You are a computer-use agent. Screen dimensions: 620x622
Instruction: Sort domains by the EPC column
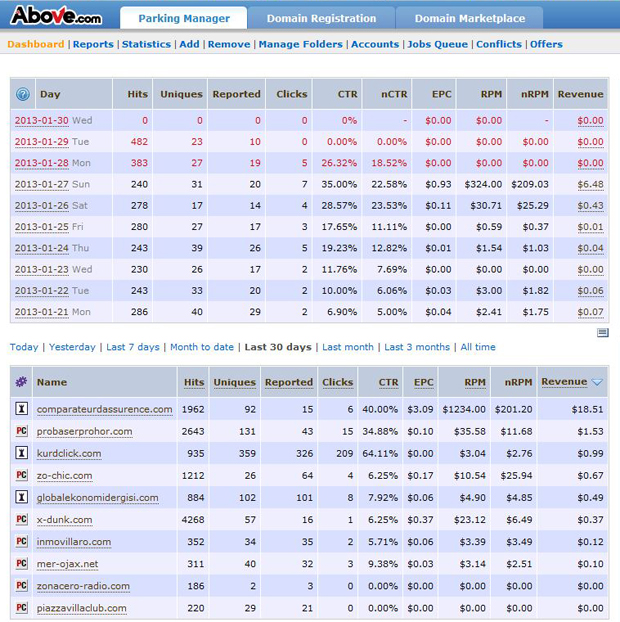(x=424, y=382)
